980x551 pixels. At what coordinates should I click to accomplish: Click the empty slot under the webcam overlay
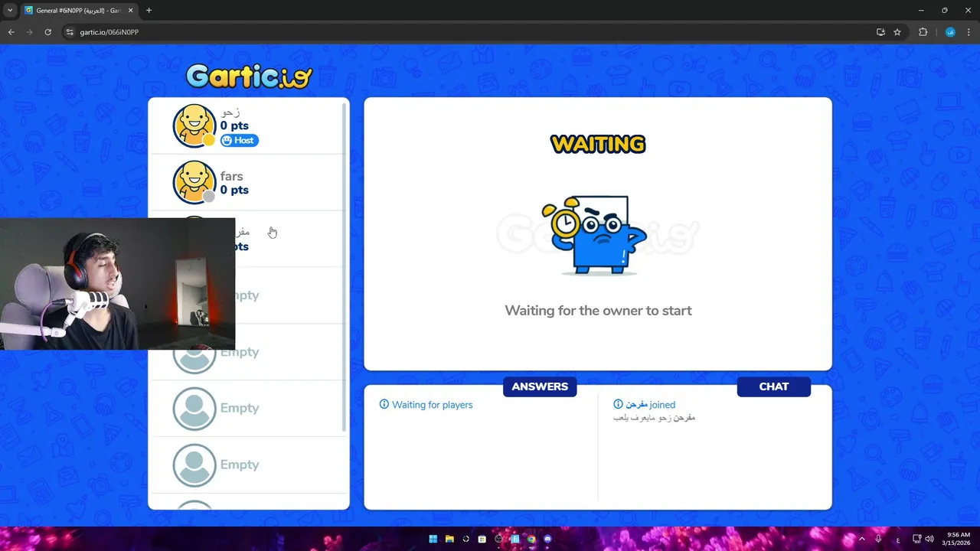click(247, 352)
